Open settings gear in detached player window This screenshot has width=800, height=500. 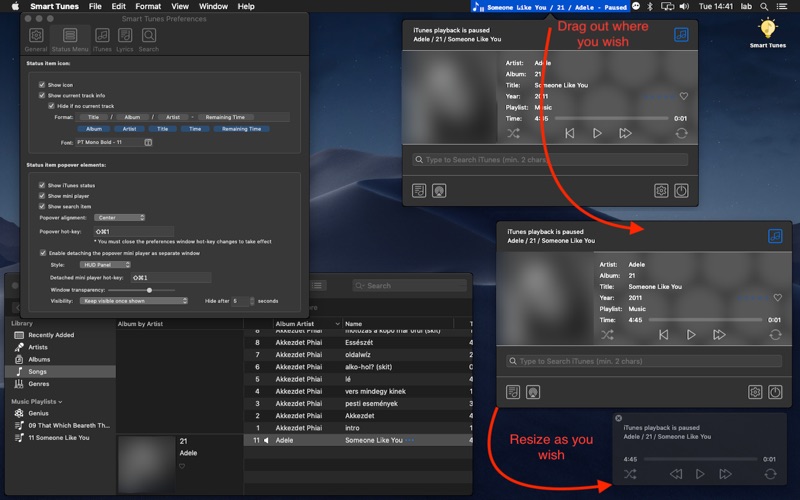(x=755, y=392)
